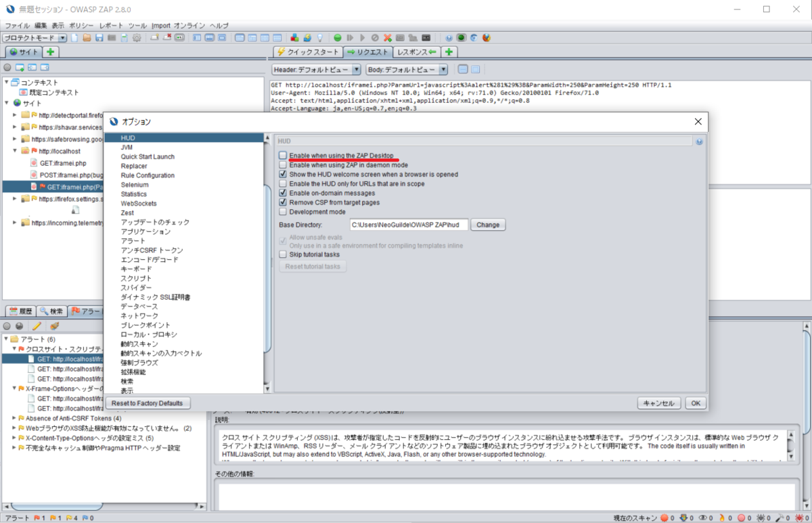
Task: Collapse the http://localhost site node
Action: 15,151
